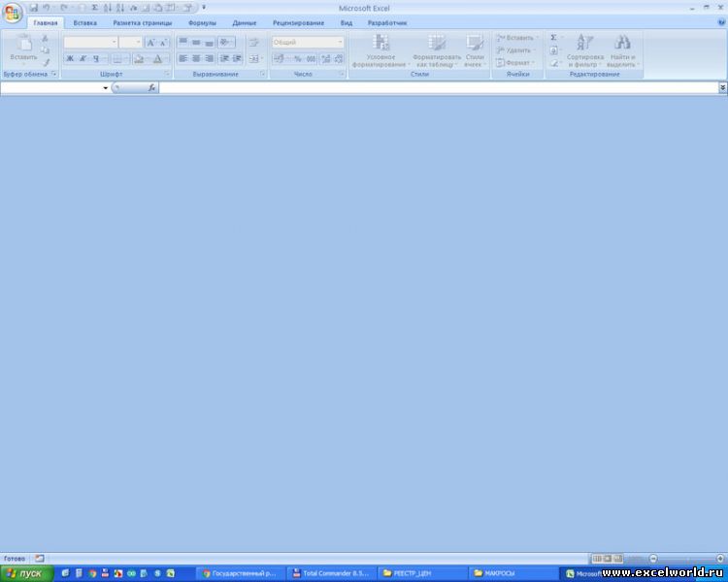Screen dimensions: 728x582
Task: Click the Fill Color bucket
Action: [139, 58]
